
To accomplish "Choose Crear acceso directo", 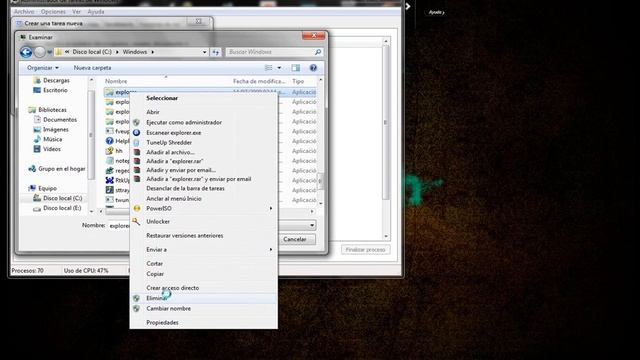I will pos(173,288).
